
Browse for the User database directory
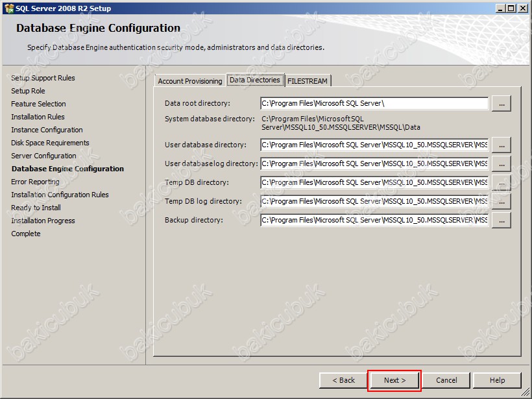(x=502, y=145)
